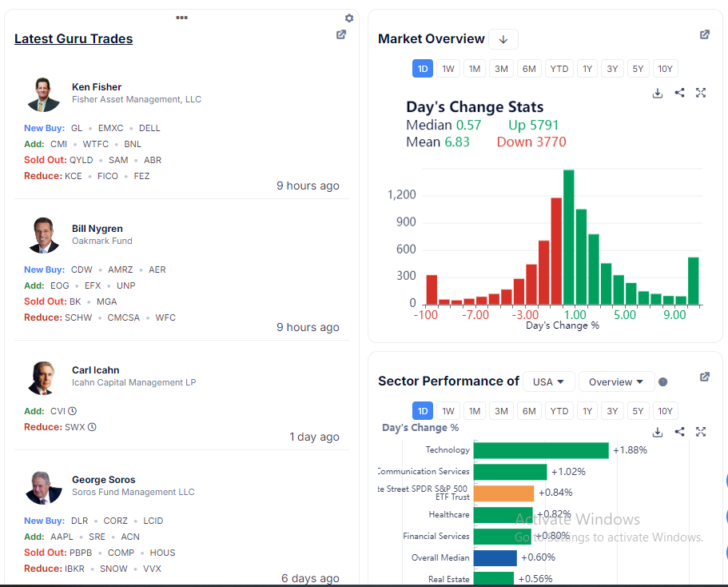Open Oakmark Fund firm link

click(x=102, y=241)
